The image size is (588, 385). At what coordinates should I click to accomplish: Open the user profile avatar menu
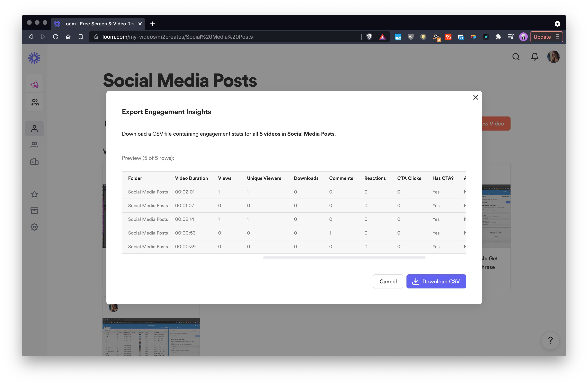click(553, 57)
